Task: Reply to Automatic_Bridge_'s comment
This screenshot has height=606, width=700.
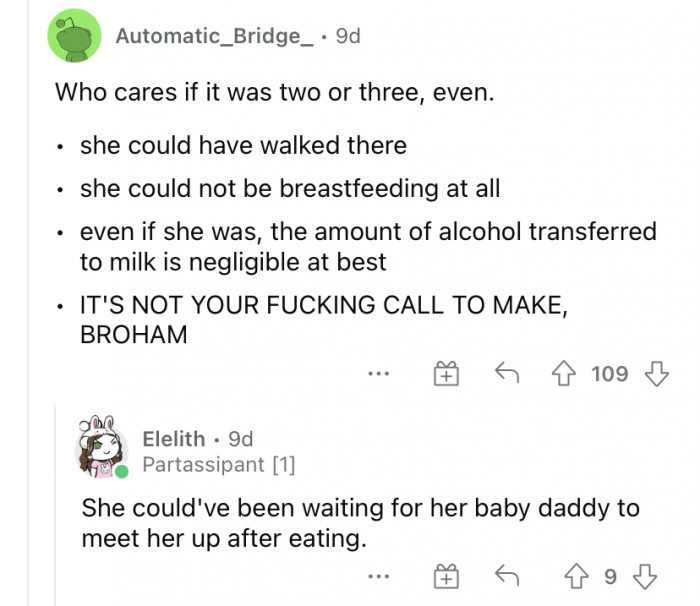Action: coord(507,374)
